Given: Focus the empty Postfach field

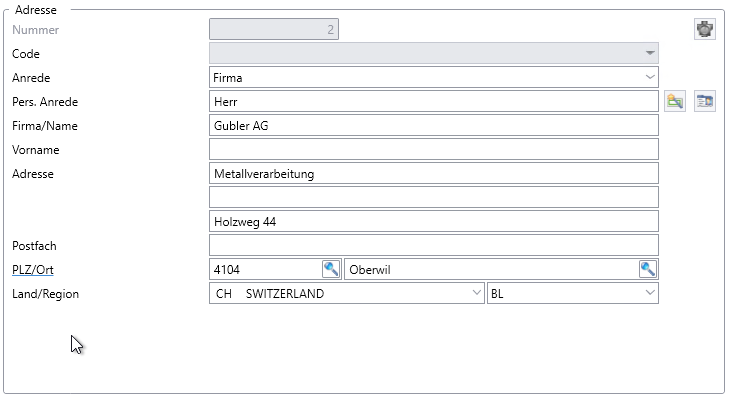Looking at the screenshot, I should tap(433, 245).
